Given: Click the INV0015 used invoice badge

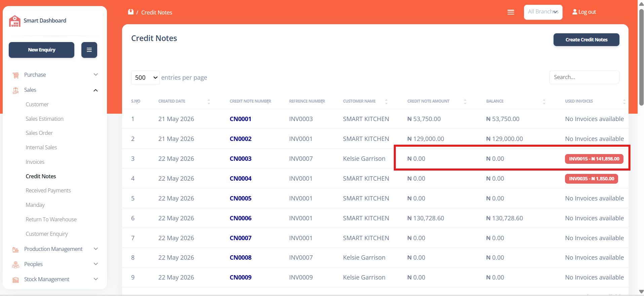Looking at the screenshot, I should [594, 159].
